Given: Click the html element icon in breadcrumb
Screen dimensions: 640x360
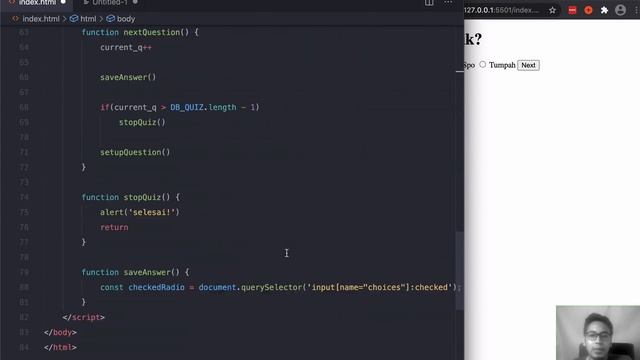Looking at the screenshot, I should [74, 19].
